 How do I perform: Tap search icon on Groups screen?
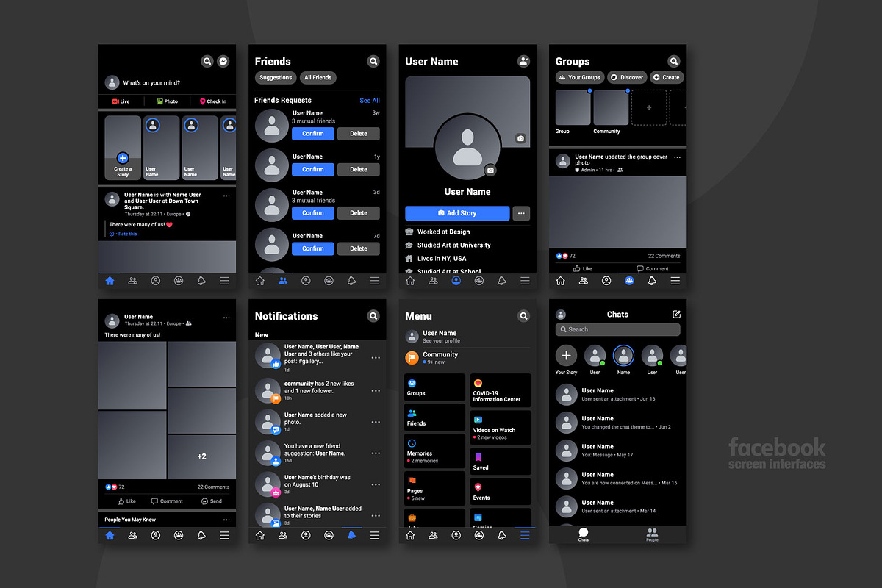pos(673,62)
